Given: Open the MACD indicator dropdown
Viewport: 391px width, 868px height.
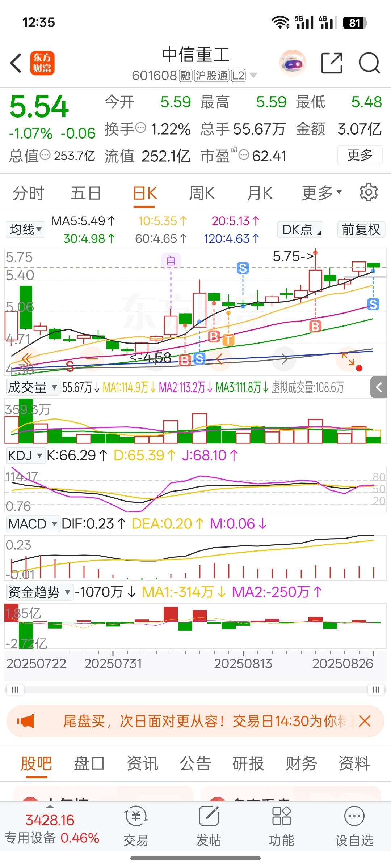Looking at the screenshot, I should pos(33,524).
